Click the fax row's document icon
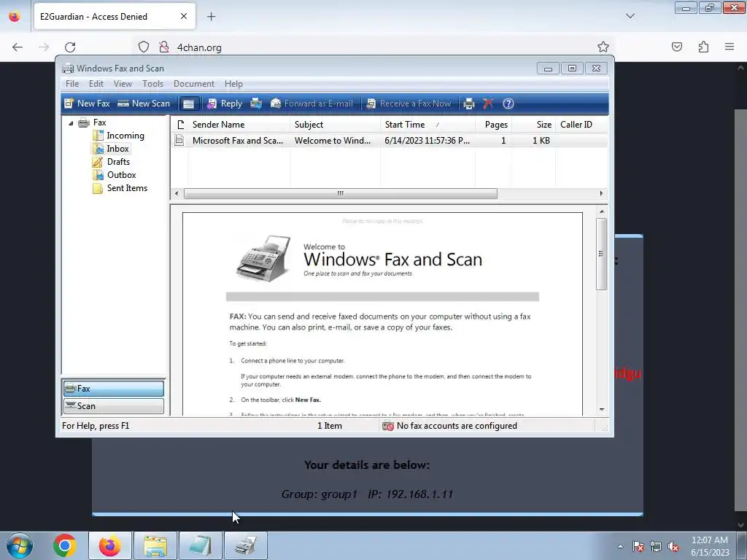Image resolution: width=747 pixels, height=560 pixels. pos(179,141)
